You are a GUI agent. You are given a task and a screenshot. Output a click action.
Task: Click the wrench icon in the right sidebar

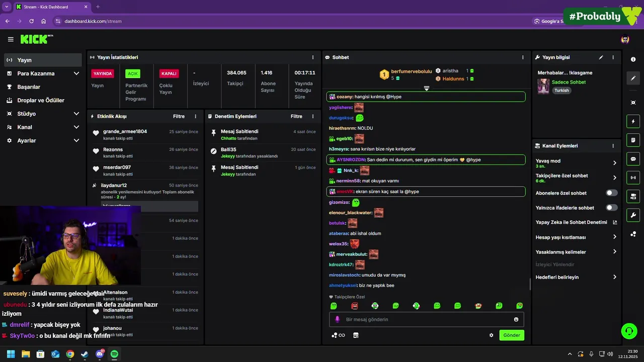coord(633,215)
